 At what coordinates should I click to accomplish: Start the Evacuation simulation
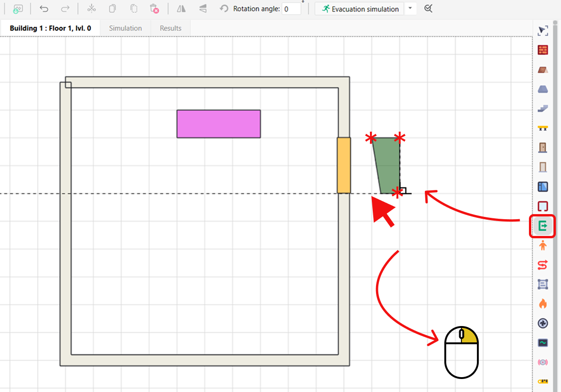(x=359, y=8)
